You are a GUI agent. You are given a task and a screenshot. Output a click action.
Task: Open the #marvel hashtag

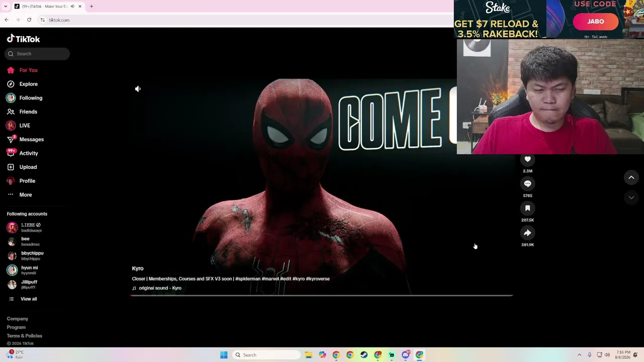tap(270, 279)
